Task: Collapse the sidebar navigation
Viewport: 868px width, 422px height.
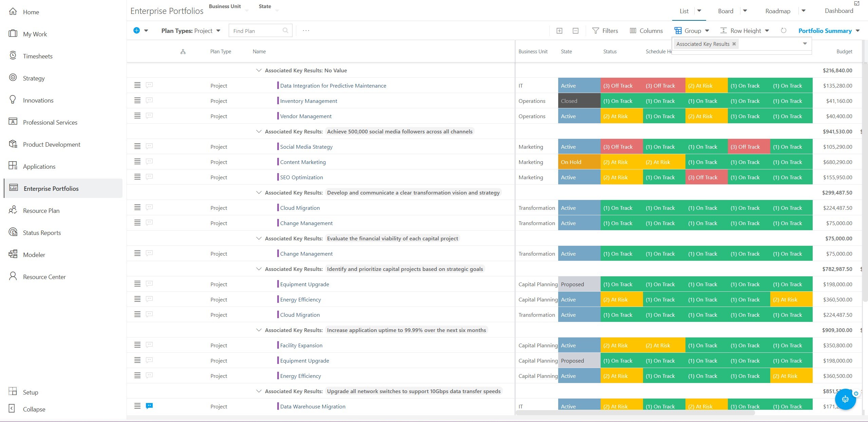Action: click(34, 409)
